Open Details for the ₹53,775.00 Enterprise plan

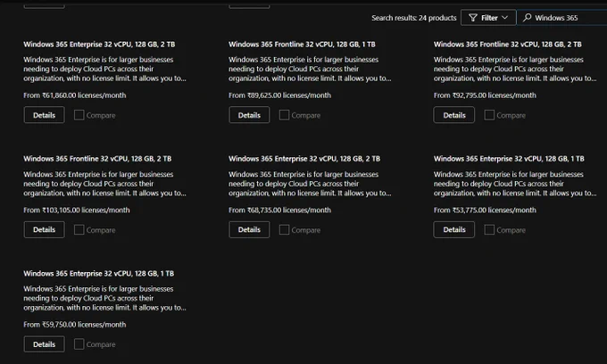point(454,230)
